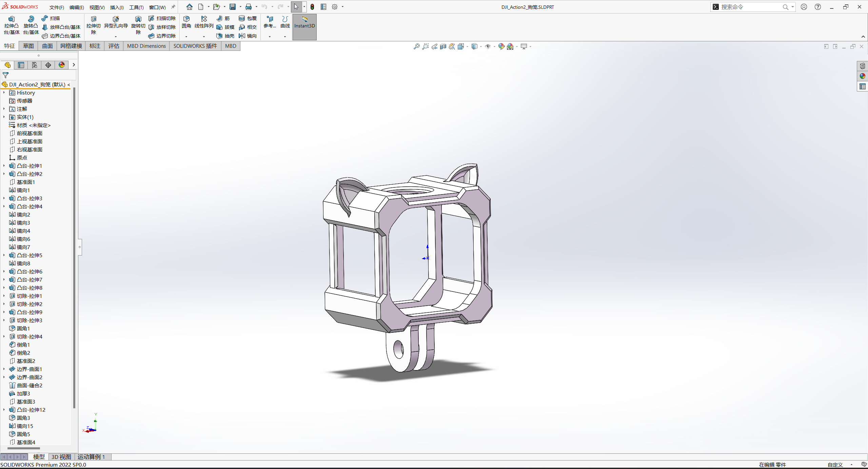Screen dimensions: 868x469
Task: Select the Lofted Boss (放样凸台/基体) tool
Action: (x=61, y=27)
